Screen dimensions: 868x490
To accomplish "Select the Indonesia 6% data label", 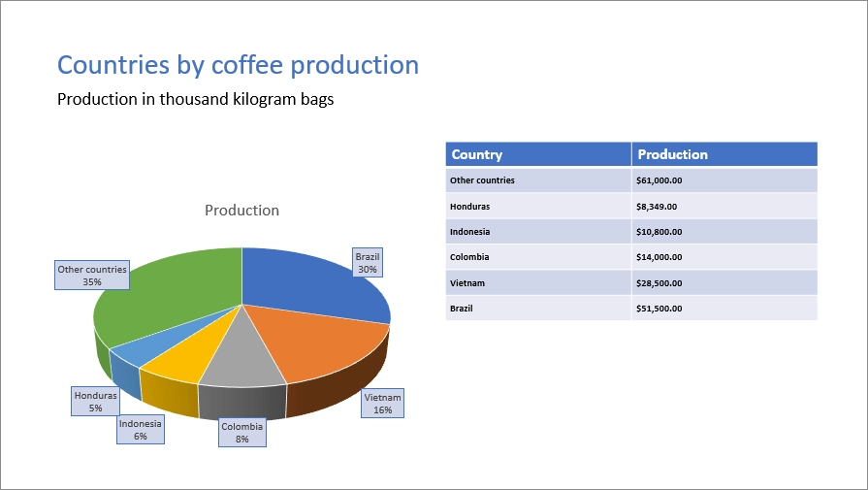I will click(x=140, y=430).
